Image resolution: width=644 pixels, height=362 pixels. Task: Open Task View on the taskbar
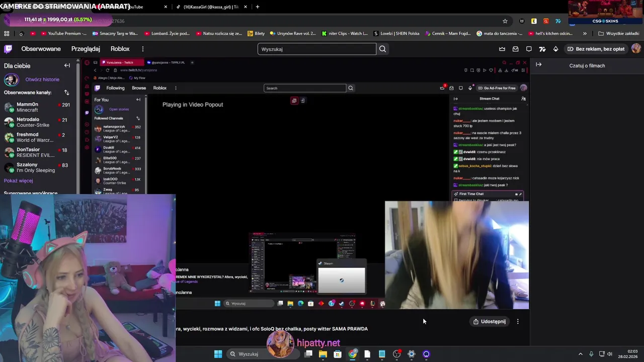308,354
